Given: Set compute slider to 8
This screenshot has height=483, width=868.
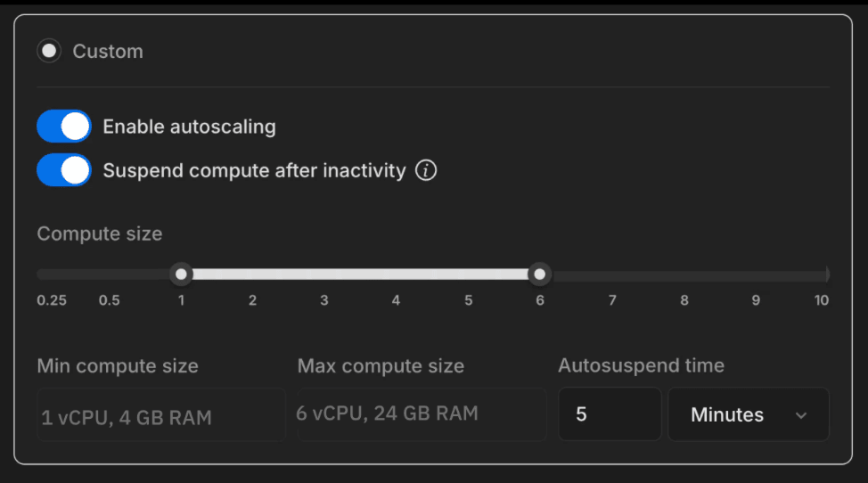Looking at the screenshot, I should pos(684,274).
